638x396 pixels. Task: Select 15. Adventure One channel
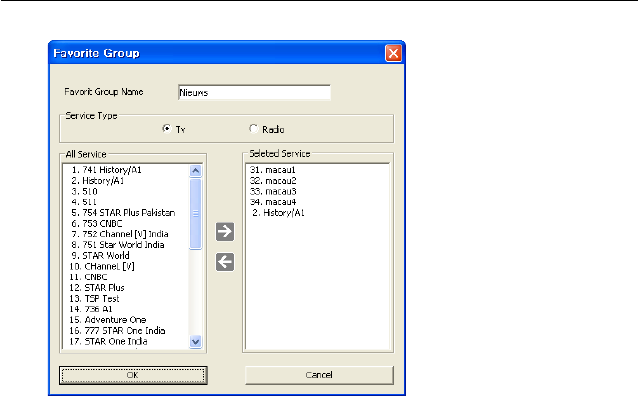pos(107,320)
